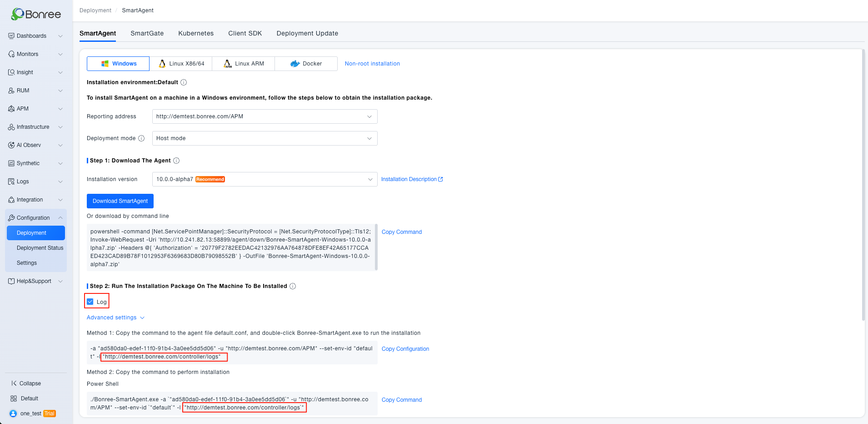The width and height of the screenshot is (868, 424).
Task: Open the Reporting address dropdown
Action: point(264,116)
